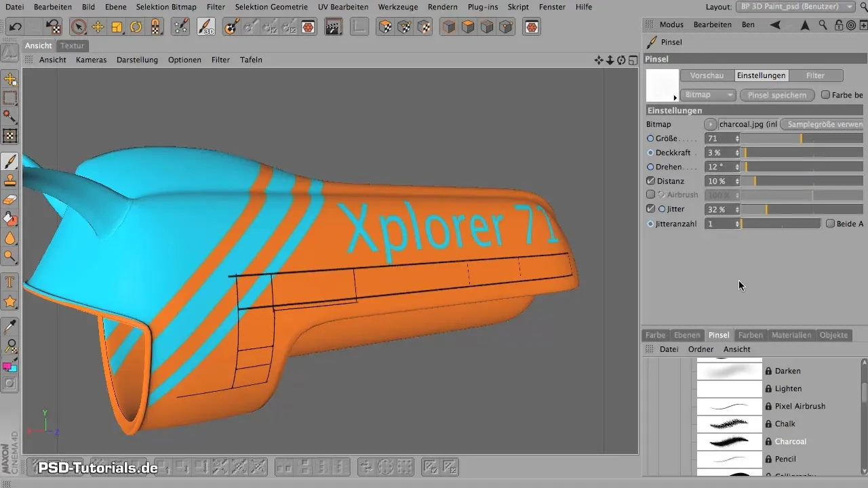This screenshot has width=868, height=488.
Task: Enable the 'Farbe be' checkbox
Action: click(825, 95)
